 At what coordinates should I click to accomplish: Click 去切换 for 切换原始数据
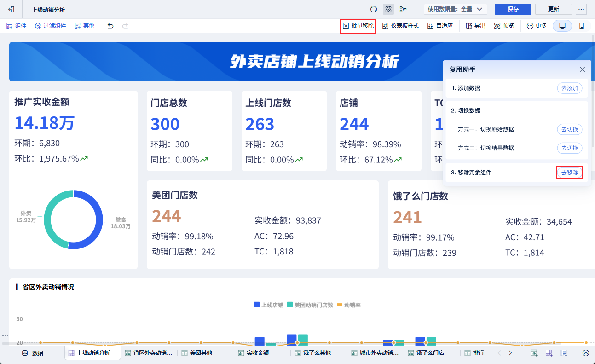click(x=569, y=129)
